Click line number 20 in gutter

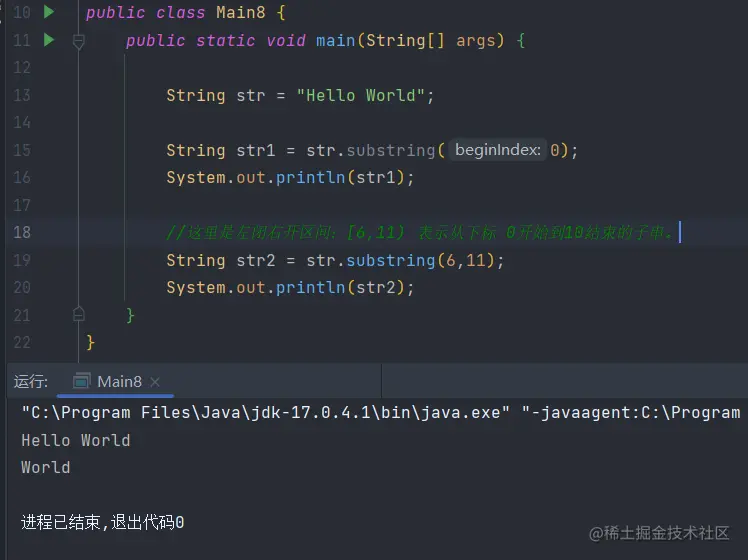pos(21,288)
